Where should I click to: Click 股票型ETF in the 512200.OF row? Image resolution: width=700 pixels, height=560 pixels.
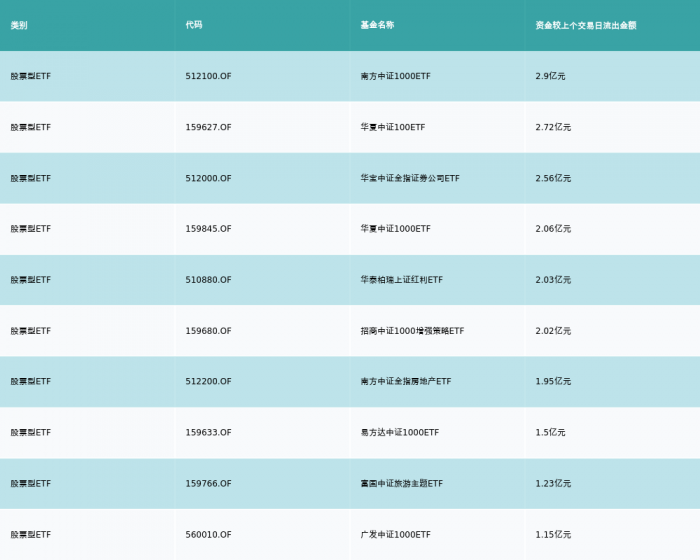(31, 381)
